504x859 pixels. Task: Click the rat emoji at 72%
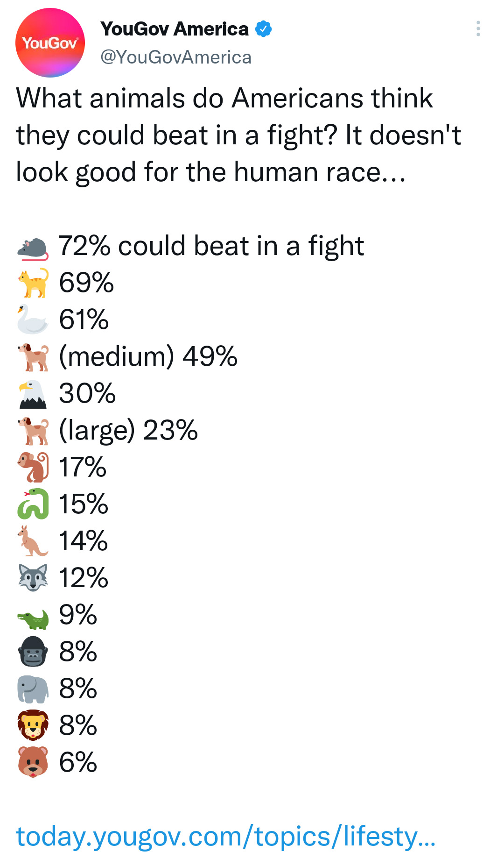click(x=33, y=248)
